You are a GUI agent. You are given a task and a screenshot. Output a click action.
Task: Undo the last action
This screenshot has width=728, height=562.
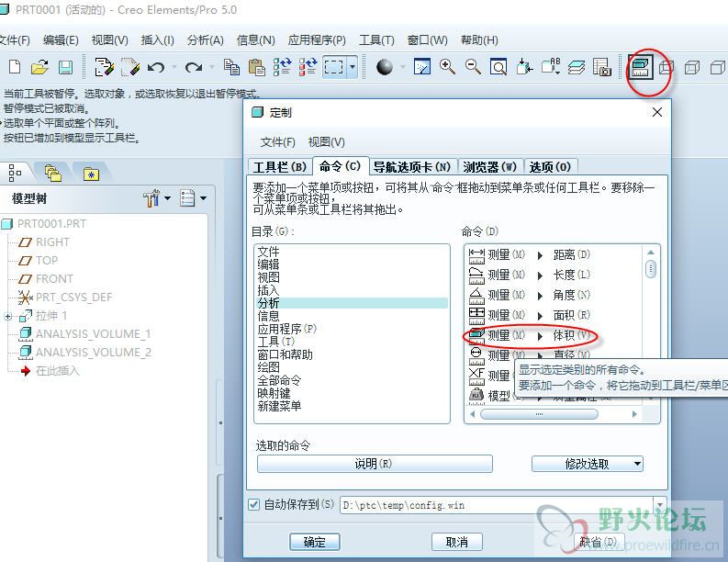tap(156, 67)
